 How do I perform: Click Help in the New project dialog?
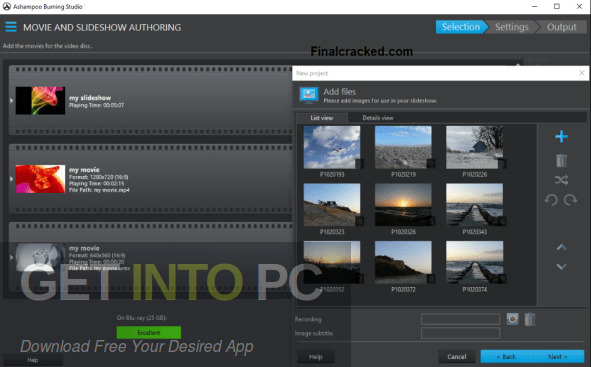pyautogui.click(x=315, y=356)
